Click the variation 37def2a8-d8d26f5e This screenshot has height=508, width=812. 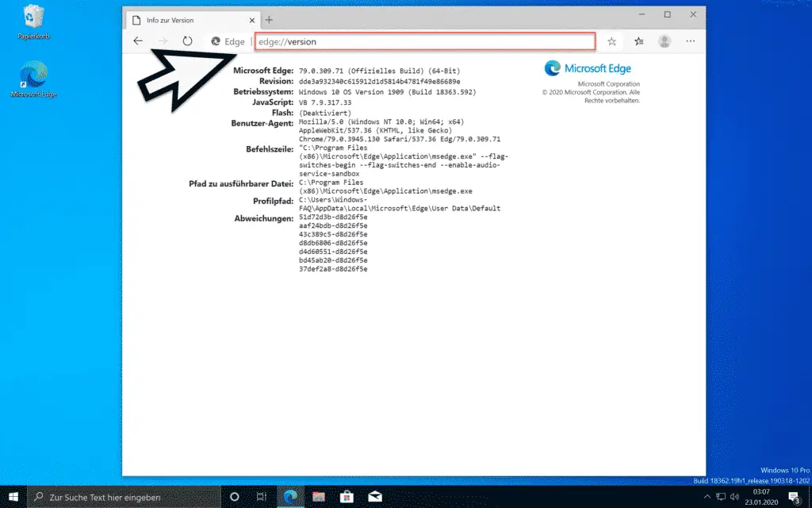[333, 269]
